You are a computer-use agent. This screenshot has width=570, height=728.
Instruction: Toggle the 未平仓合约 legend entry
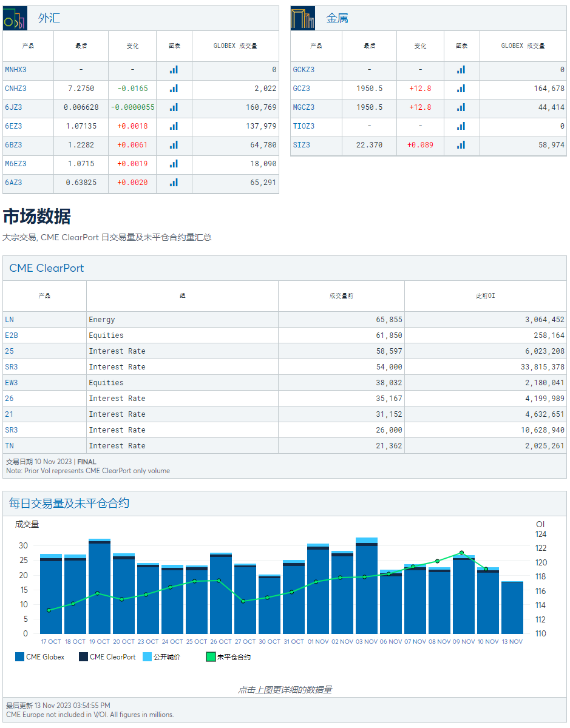point(228,657)
